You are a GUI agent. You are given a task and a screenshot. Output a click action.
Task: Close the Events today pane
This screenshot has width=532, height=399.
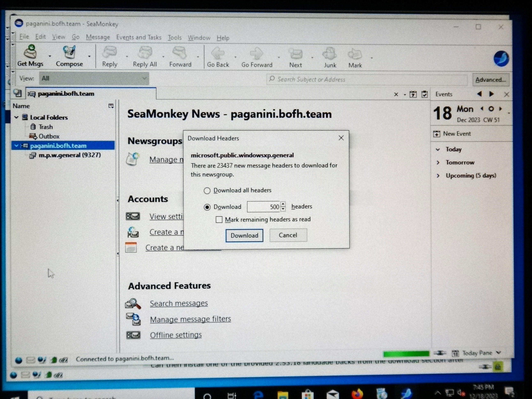click(506, 94)
